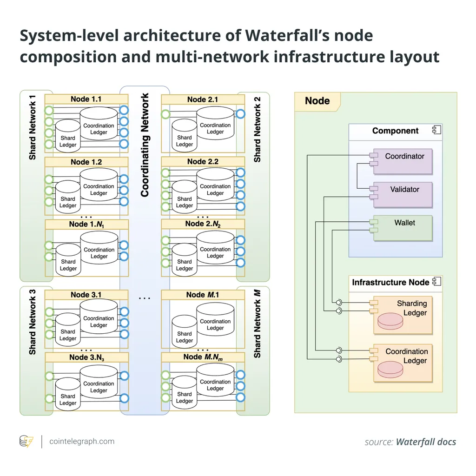Viewport: 476px width, 476px height.
Task: Click the Node 2.N2 header
Action: click(203, 224)
